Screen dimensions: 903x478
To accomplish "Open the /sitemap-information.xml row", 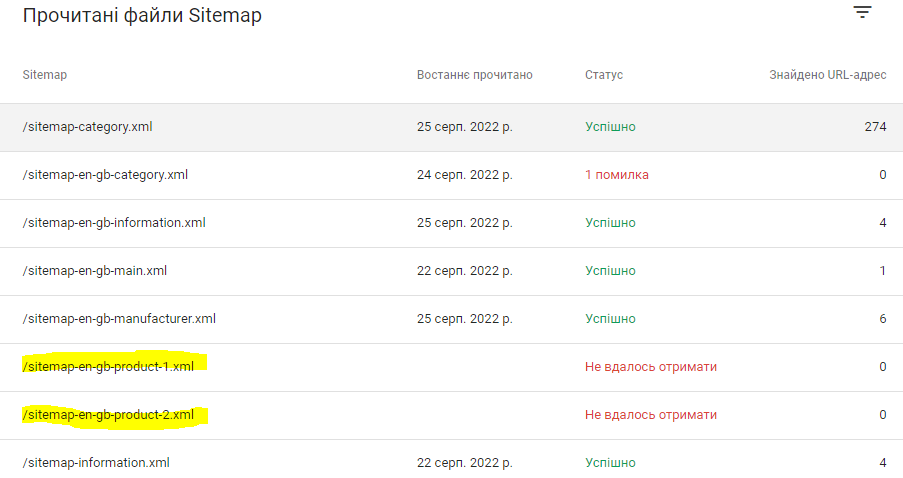I will coord(452,461).
